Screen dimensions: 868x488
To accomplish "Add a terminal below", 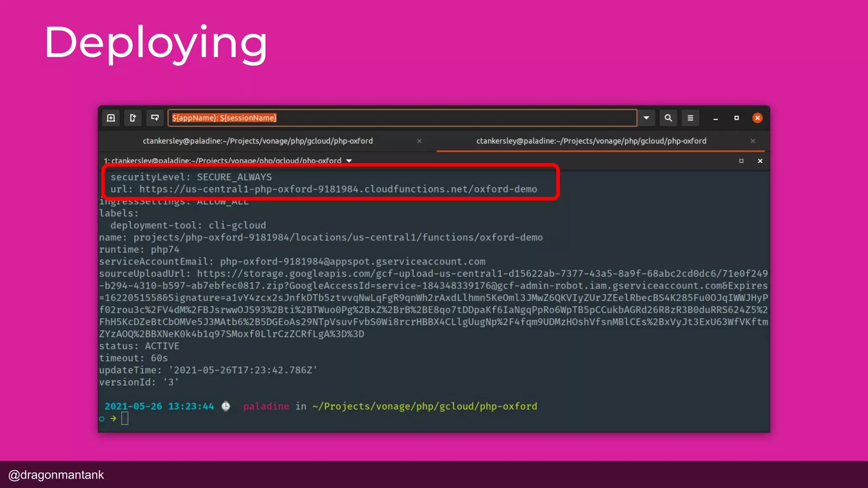I will pos(155,118).
